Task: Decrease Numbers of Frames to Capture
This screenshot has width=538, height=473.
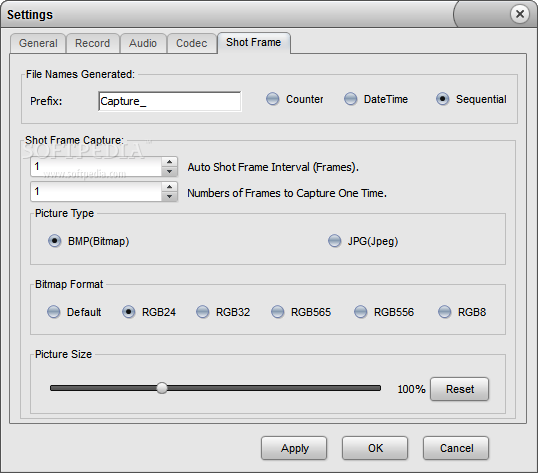Action: [169, 196]
